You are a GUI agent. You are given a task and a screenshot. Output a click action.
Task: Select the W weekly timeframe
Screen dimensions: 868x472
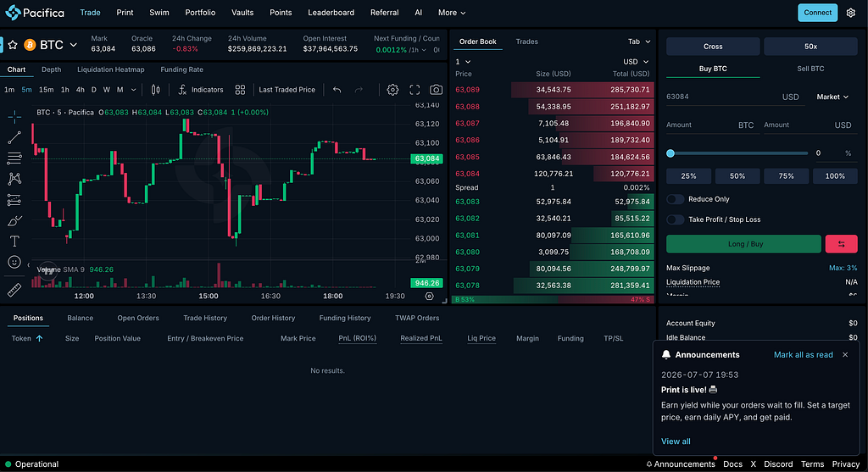click(106, 90)
